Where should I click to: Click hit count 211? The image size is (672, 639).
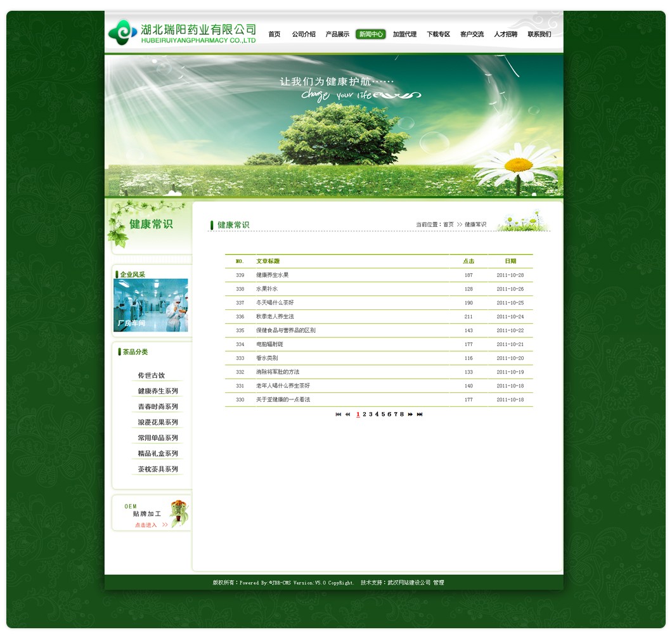(468, 317)
